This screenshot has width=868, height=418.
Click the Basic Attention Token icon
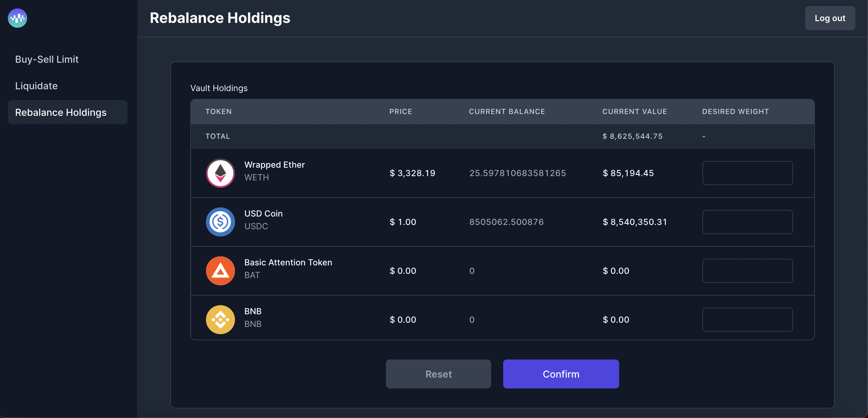(220, 271)
